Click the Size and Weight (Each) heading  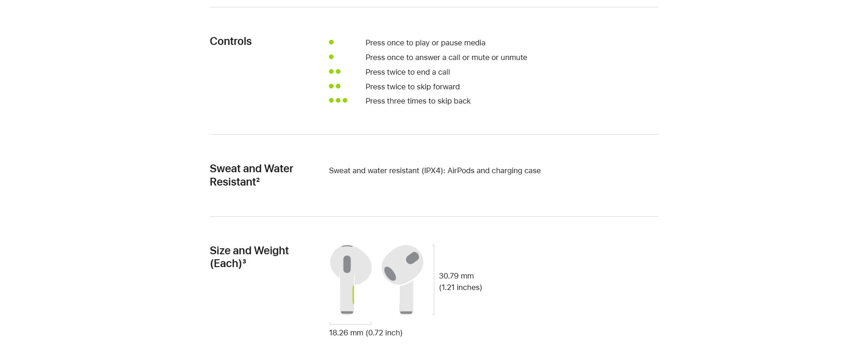[249, 257]
